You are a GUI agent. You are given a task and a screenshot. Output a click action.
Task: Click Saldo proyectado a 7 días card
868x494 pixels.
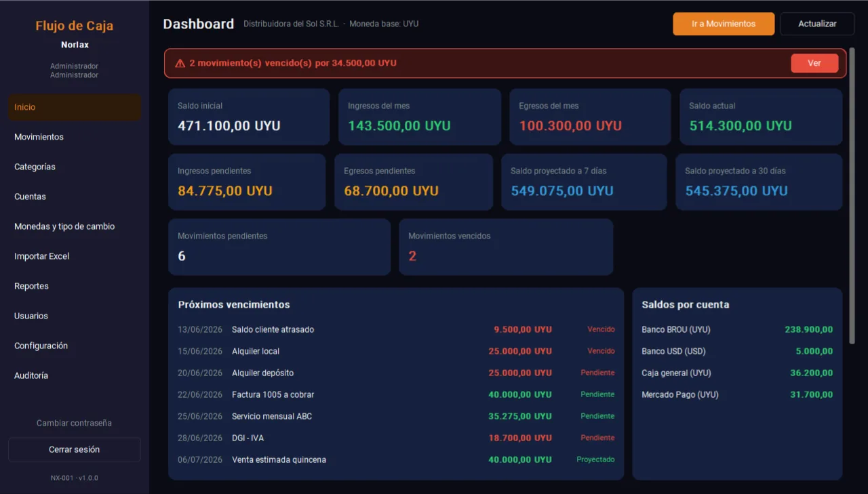584,182
